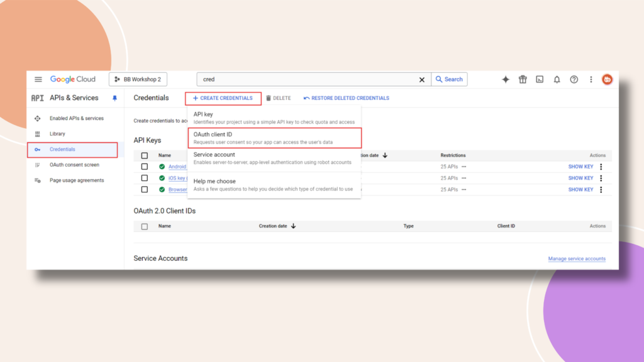The height and width of the screenshot is (362, 644).
Task: Click the green status check on Android row
Action: [x=162, y=167]
